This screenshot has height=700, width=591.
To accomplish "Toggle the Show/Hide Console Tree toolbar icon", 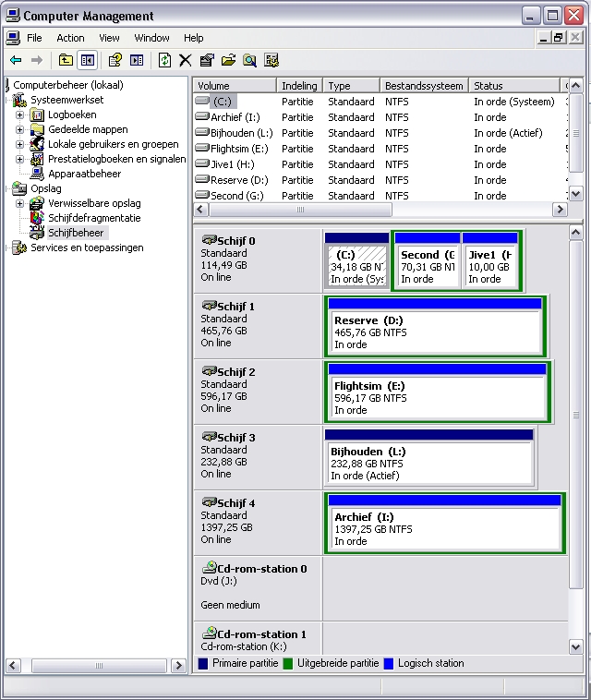I will pyautogui.click(x=87, y=60).
